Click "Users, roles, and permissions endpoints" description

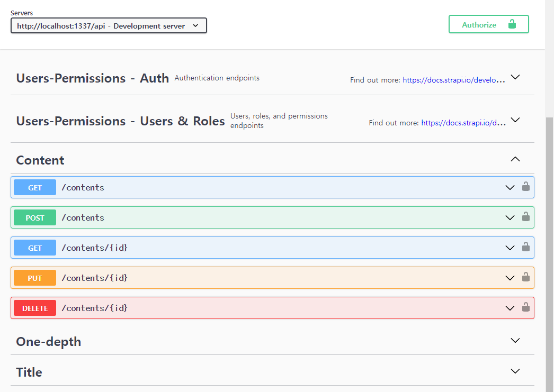tap(279, 121)
